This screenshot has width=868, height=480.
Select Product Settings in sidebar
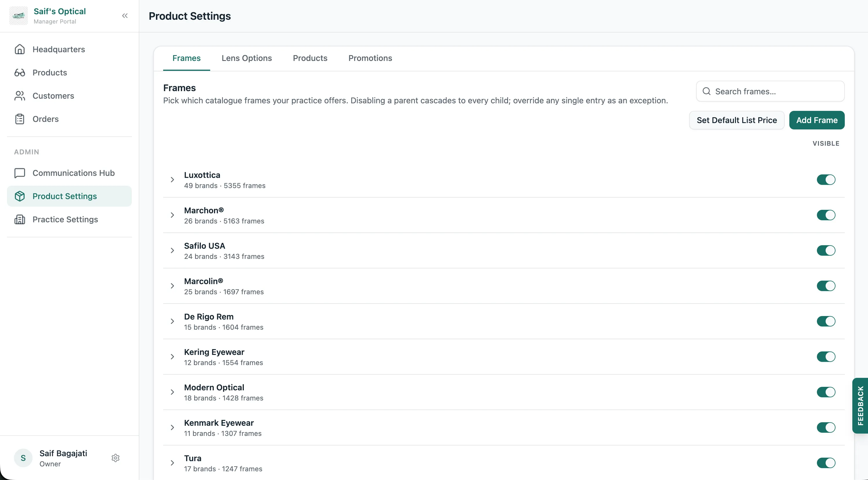[x=69, y=196]
